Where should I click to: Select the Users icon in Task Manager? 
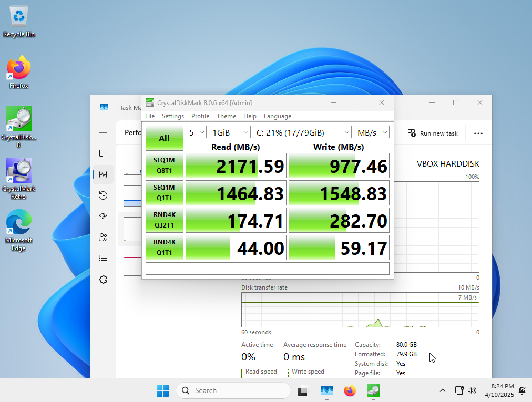[103, 238]
